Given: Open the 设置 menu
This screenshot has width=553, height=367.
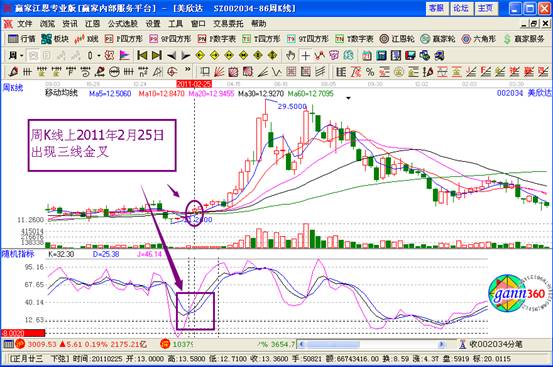Looking at the screenshot, I should [153, 24].
